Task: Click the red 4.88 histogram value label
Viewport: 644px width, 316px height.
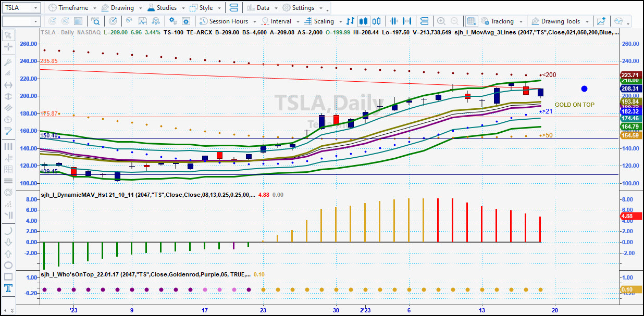Action: point(630,216)
